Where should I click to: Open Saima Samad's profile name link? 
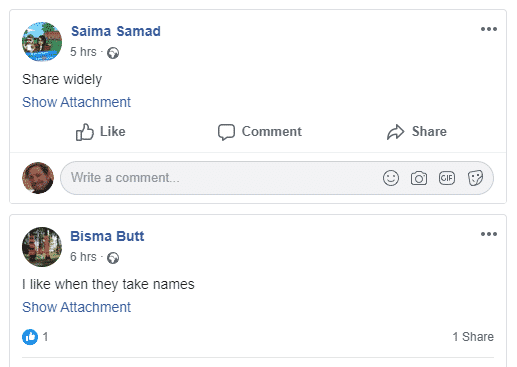coord(116,31)
